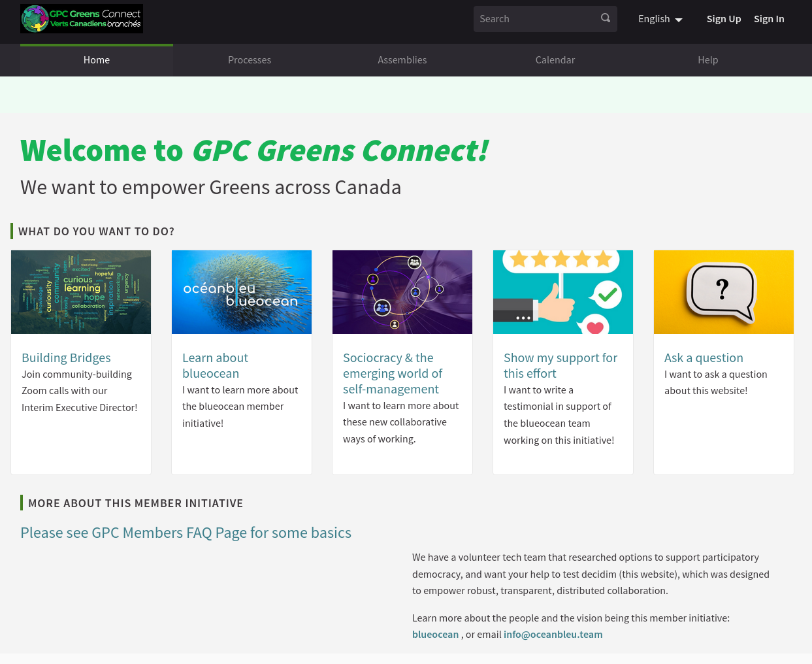Click the 'Welcome to GPC Greens Connect!' heading
Image resolution: width=812 pixels, height=664 pixels.
tap(254, 150)
